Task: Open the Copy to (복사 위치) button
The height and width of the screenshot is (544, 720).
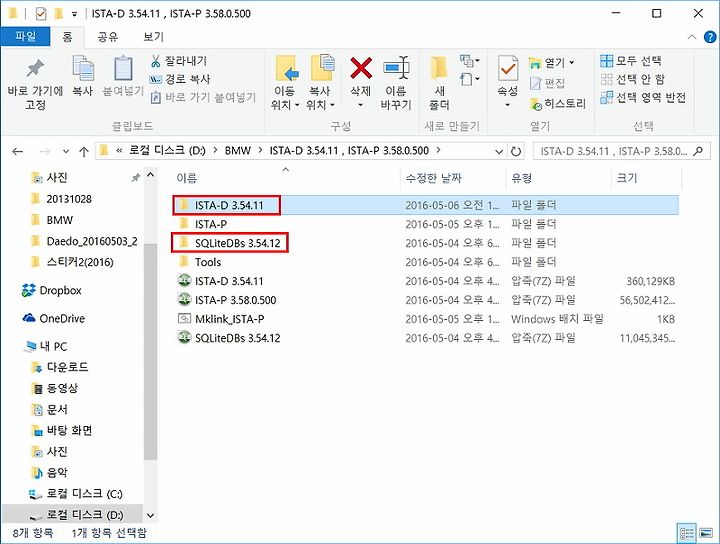Action: pyautogui.click(x=320, y=83)
